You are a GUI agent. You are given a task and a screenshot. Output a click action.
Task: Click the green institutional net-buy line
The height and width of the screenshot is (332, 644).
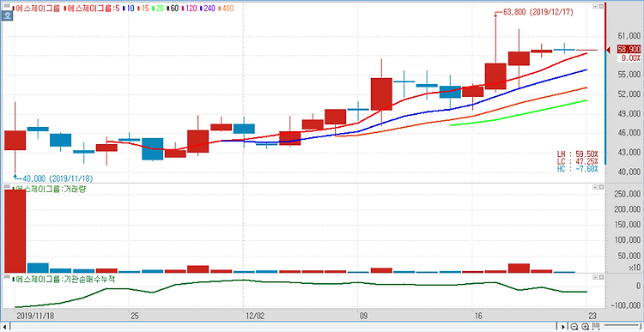tap(301, 284)
